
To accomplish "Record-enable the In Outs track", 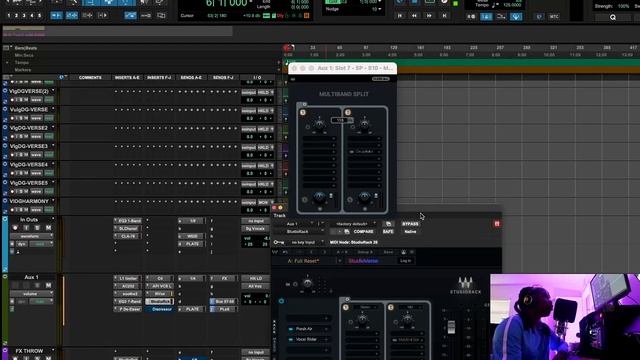I will click(16, 228).
